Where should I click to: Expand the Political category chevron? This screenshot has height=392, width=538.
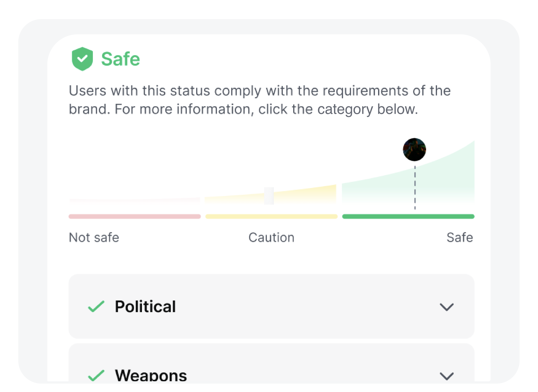coord(446,307)
